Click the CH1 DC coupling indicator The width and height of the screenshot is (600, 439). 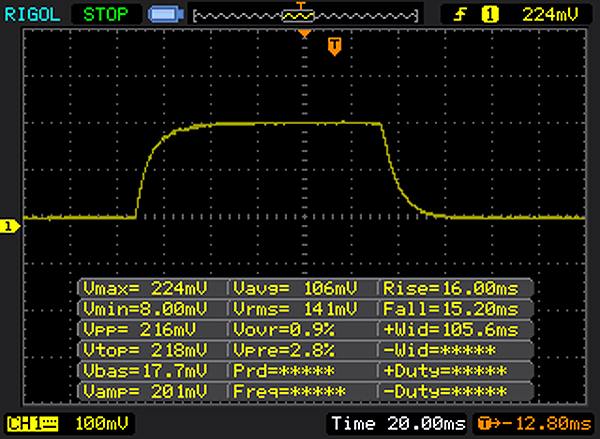click(x=33, y=424)
